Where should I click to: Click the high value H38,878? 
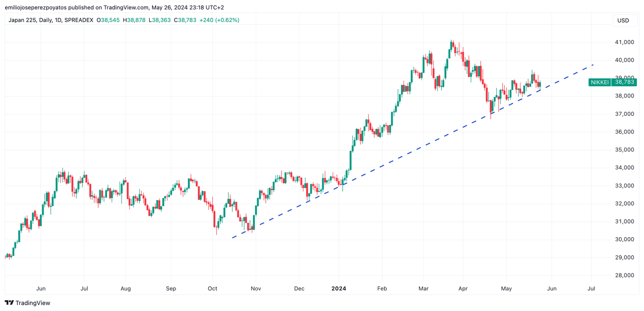(x=134, y=20)
